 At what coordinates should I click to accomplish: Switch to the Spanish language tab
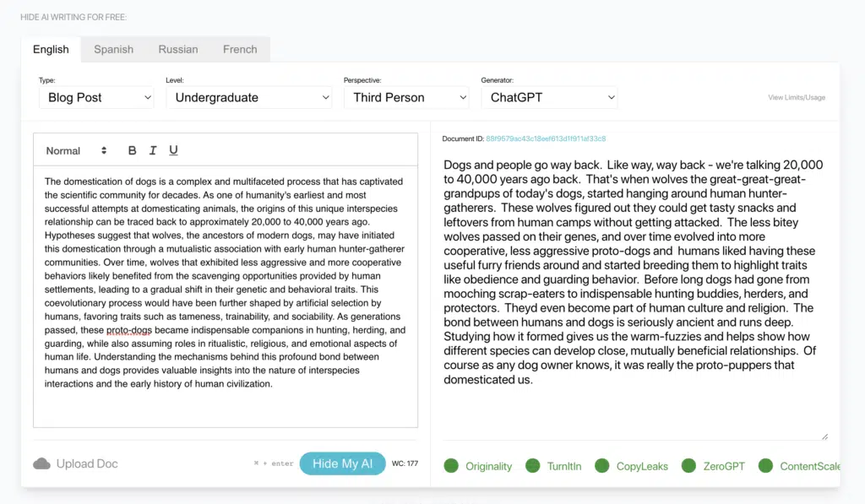pos(114,50)
